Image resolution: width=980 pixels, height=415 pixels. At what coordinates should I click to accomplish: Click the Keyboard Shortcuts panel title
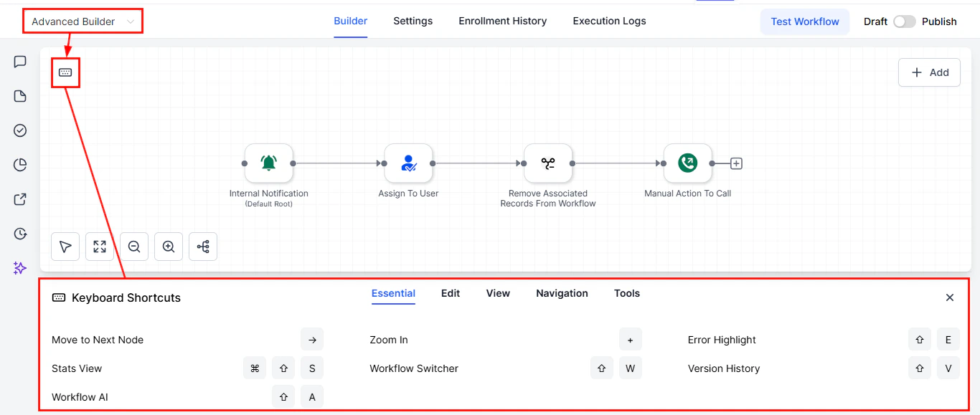point(126,297)
